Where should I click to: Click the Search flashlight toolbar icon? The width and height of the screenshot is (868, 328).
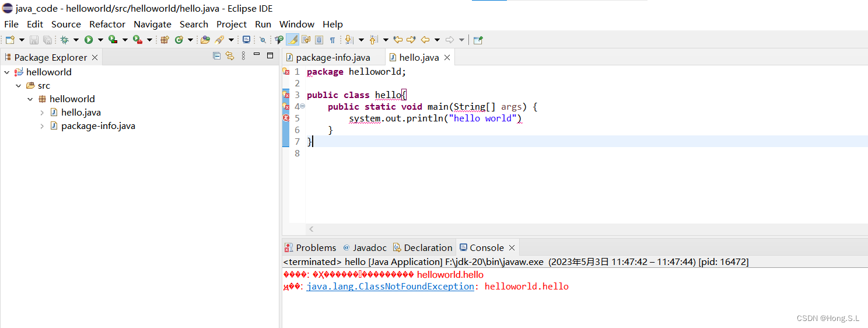click(219, 40)
